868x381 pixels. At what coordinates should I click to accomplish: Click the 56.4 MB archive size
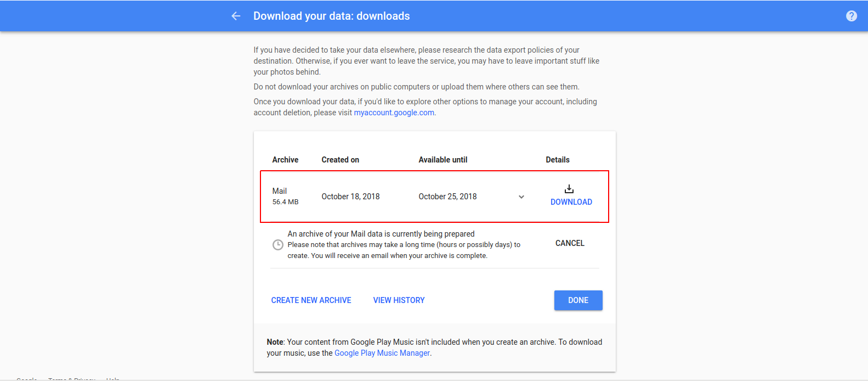point(285,202)
